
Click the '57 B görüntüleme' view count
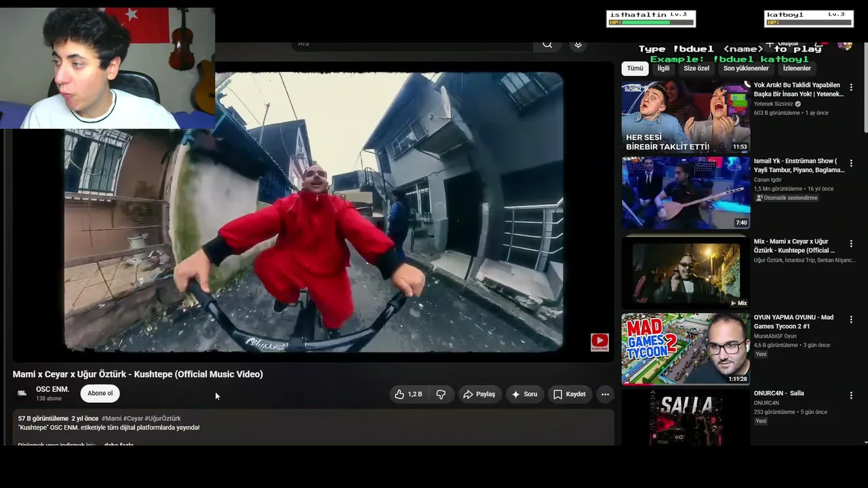pos(43,419)
